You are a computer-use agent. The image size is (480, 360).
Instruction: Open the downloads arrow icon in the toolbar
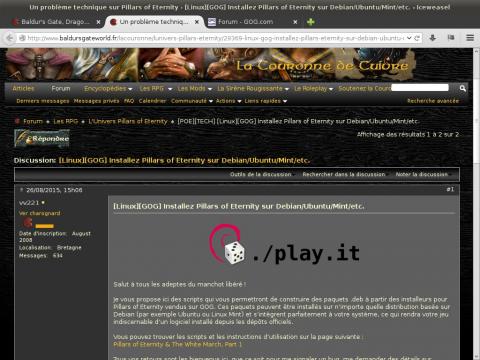pyautogui.click(x=433, y=38)
